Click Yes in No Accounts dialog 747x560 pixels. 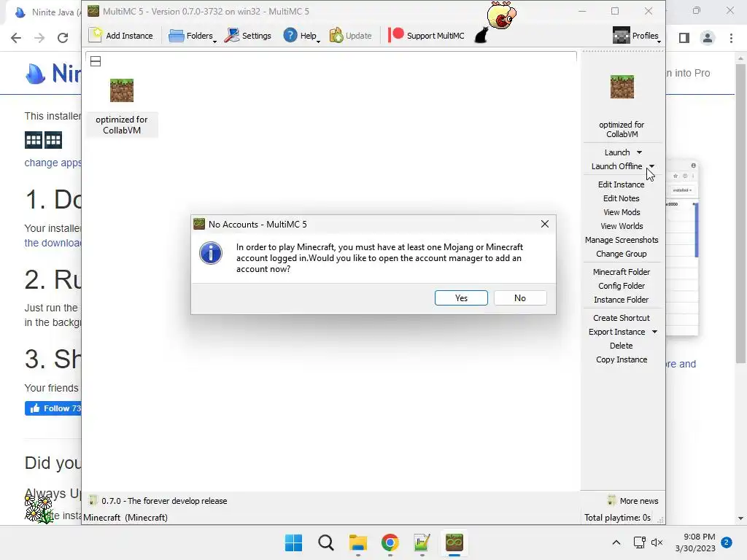(x=461, y=297)
